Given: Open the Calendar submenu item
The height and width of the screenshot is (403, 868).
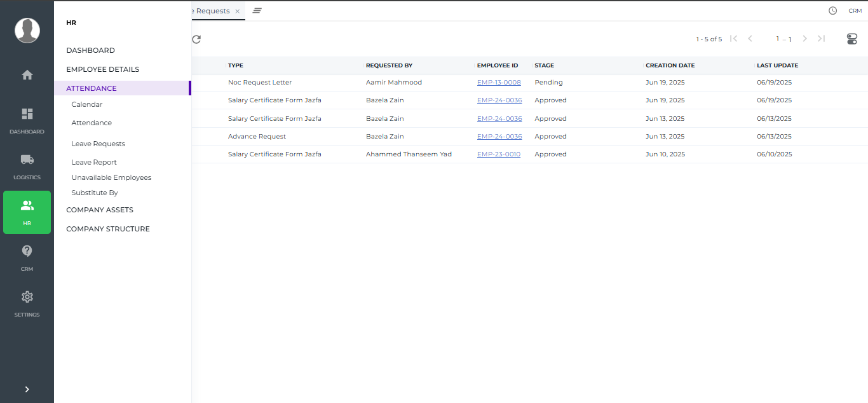Looking at the screenshot, I should pos(87,104).
